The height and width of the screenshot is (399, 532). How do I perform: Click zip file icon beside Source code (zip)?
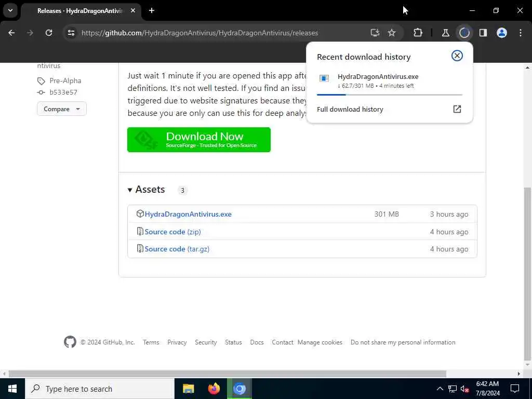pyautogui.click(x=140, y=231)
